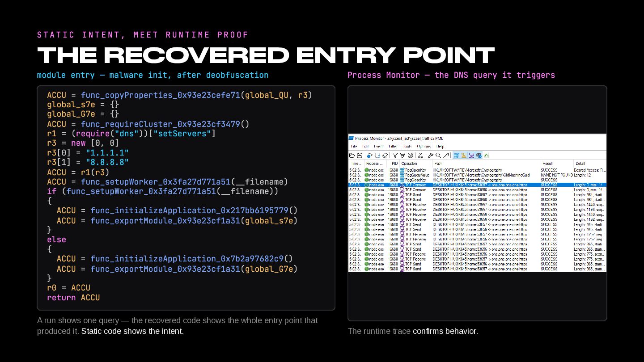Viewport: 644px width, 362px height.
Task: Open the Tools menu
Action: [x=407, y=146]
